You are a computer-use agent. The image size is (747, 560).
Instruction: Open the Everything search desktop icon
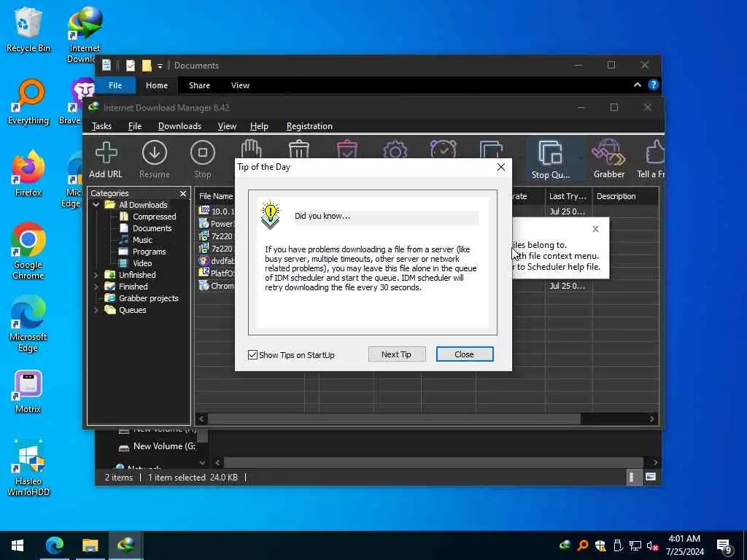pos(28,102)
